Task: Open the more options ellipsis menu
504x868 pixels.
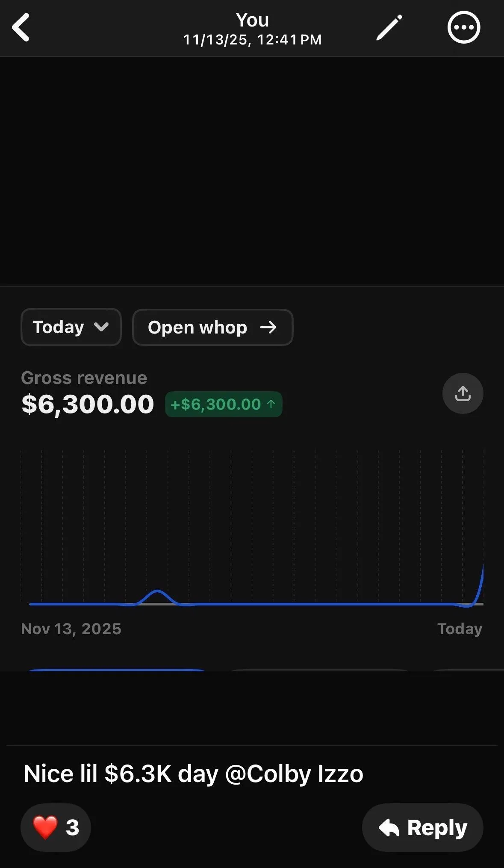Action: 464,28
